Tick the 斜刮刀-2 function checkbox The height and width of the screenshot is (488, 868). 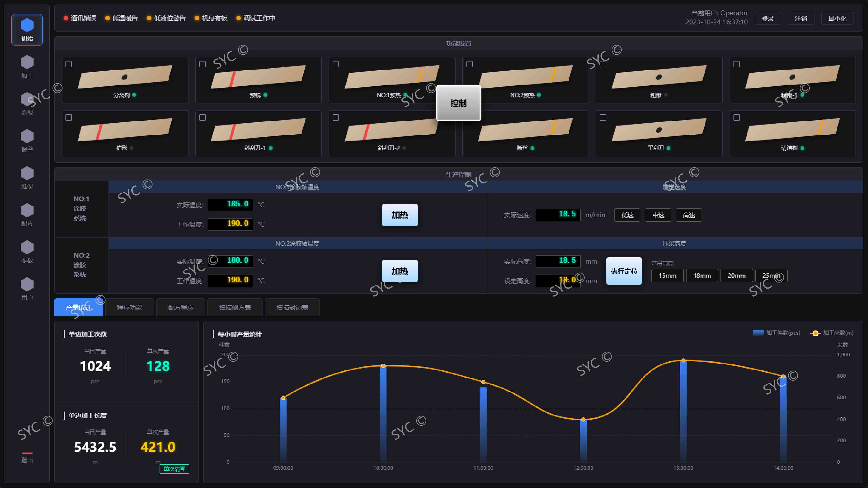click(x=336, y=117)
